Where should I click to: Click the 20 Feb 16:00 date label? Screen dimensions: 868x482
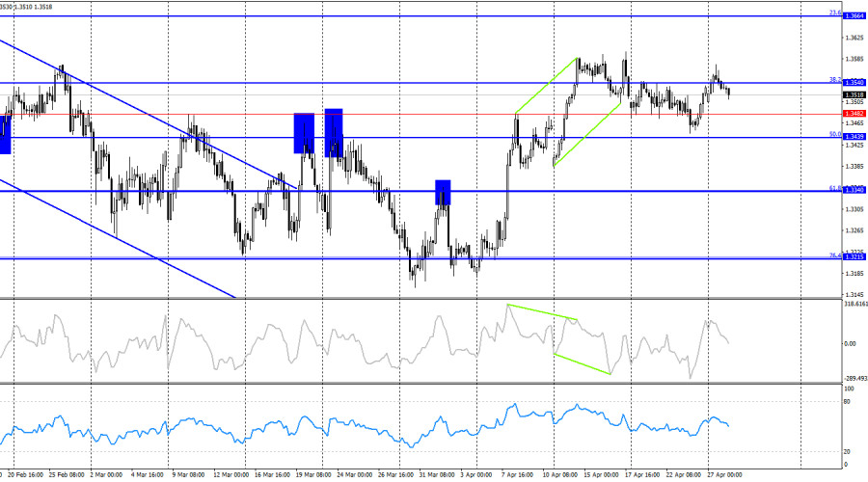point(27,475)
